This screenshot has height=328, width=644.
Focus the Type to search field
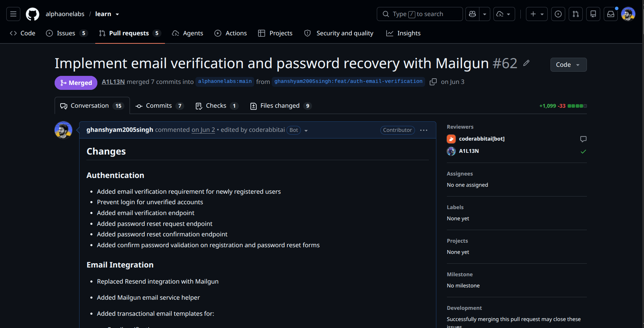tap(420, 14)
